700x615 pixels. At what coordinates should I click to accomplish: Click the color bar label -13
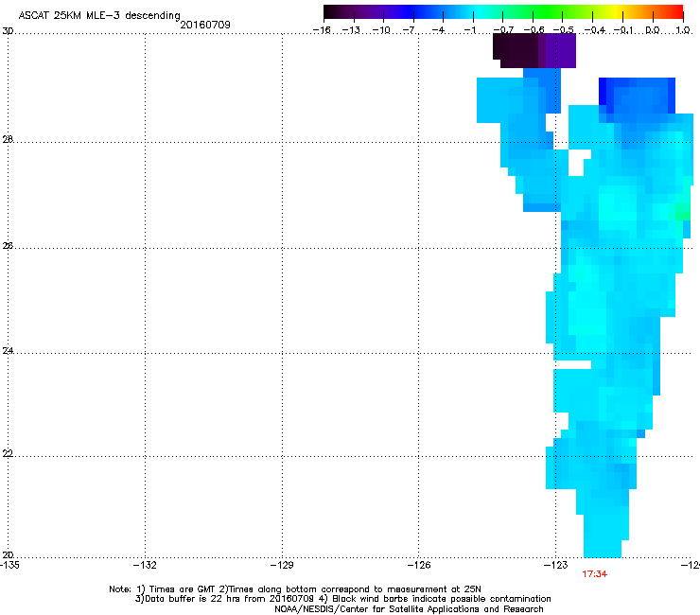(x=351, y=30)
